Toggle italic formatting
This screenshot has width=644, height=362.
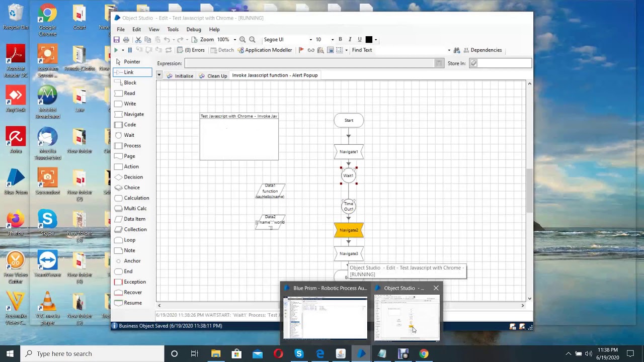pos(350,40)
